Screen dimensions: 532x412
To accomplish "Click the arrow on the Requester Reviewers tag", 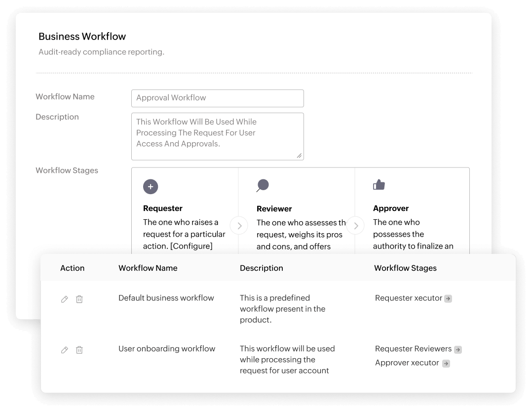I will 459,349.
